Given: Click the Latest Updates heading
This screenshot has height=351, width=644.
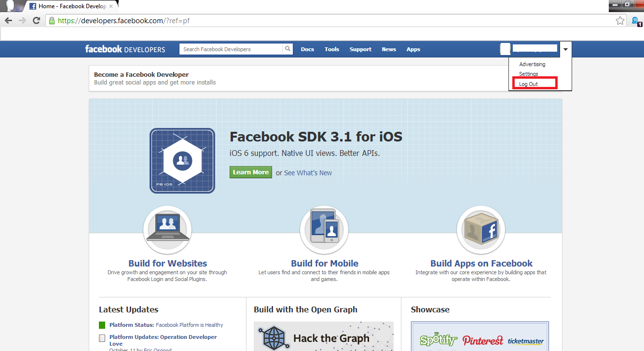Looking at the screenshot, I should tap(128, 309).
